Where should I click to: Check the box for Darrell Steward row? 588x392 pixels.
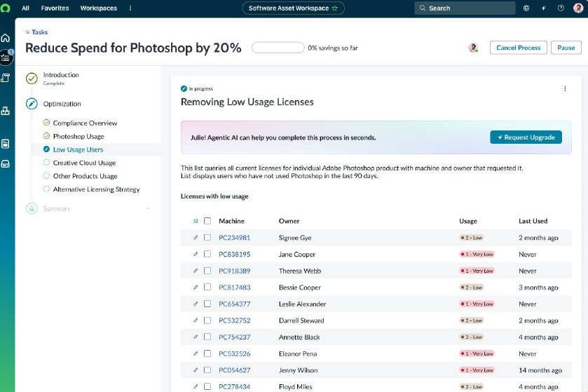click(x=207, y=320)
